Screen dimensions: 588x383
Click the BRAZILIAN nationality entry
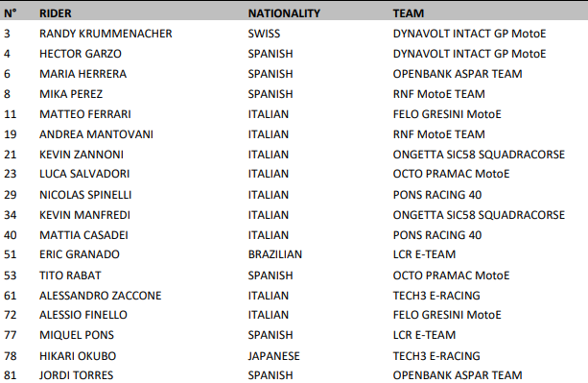click(x=275, y=254)
